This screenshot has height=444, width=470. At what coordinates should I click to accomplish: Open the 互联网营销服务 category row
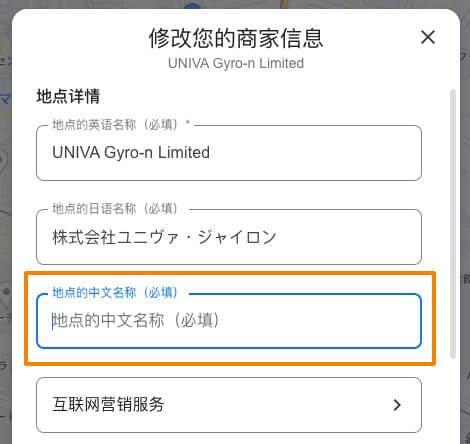229,405
